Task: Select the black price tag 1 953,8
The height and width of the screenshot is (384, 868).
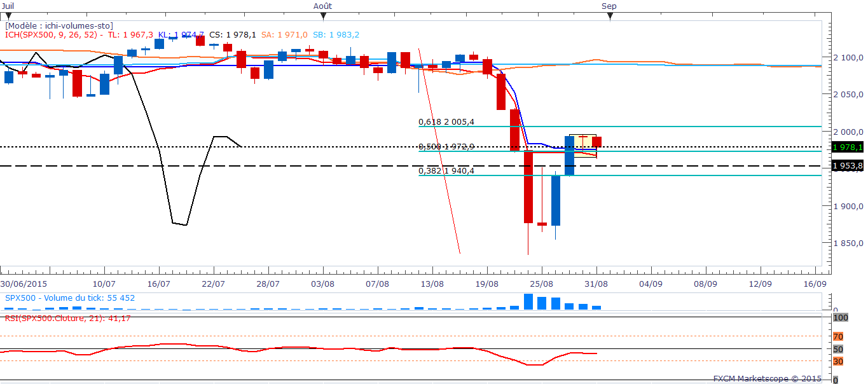Action: click(849, 166)
